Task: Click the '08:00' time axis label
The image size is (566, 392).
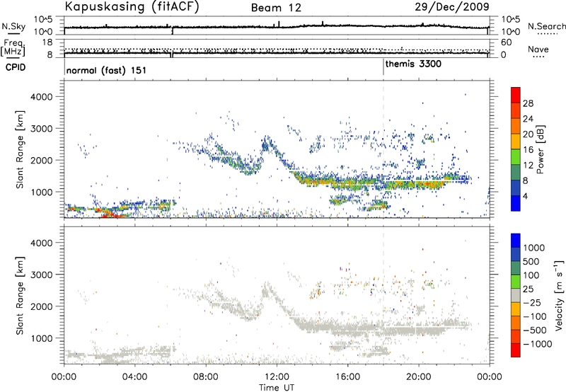Action: pyautogui.click(x=206, y=377)
